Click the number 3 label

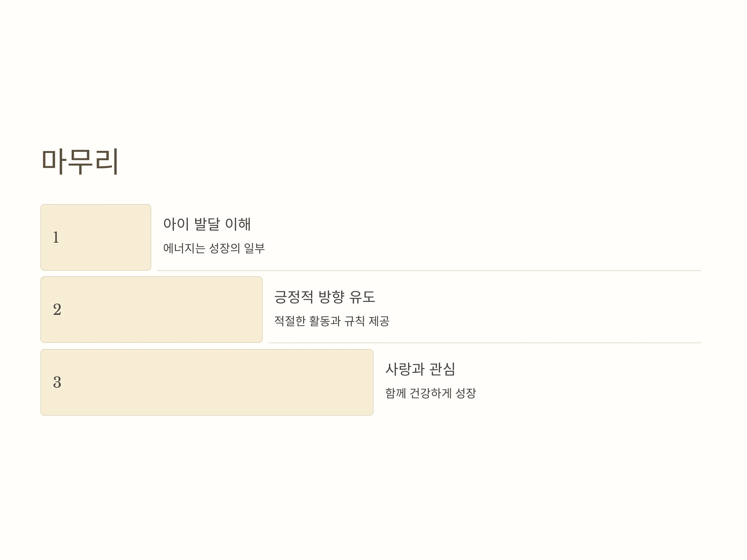57,382
